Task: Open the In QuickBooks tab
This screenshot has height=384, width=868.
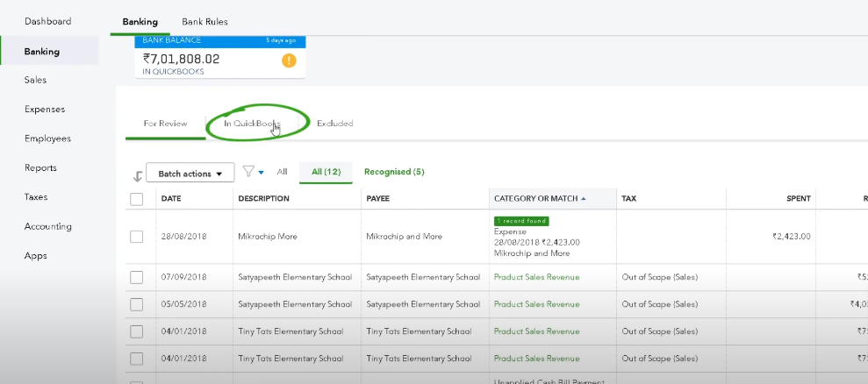Action: point(251,124)
